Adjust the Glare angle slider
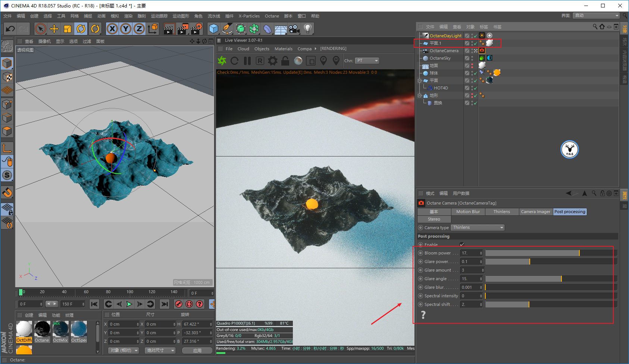The image size is (629, 364). click(551, 279)
